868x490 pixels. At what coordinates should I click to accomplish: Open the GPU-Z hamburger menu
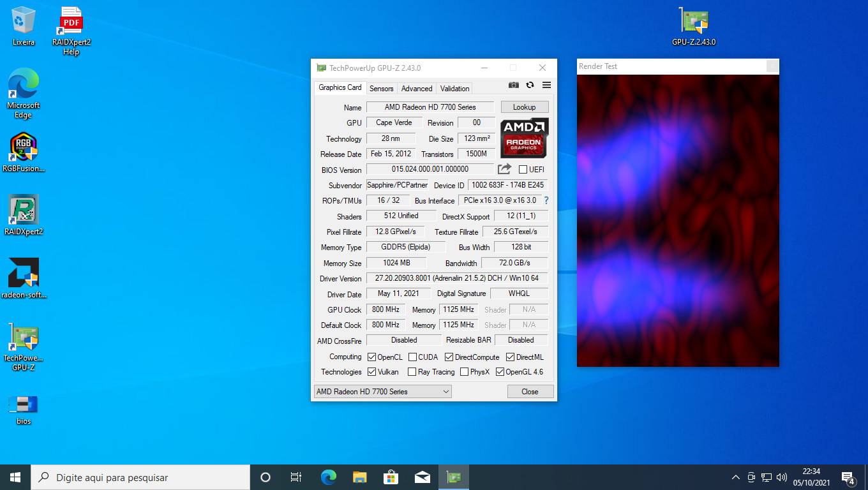(x=547, y=85)
